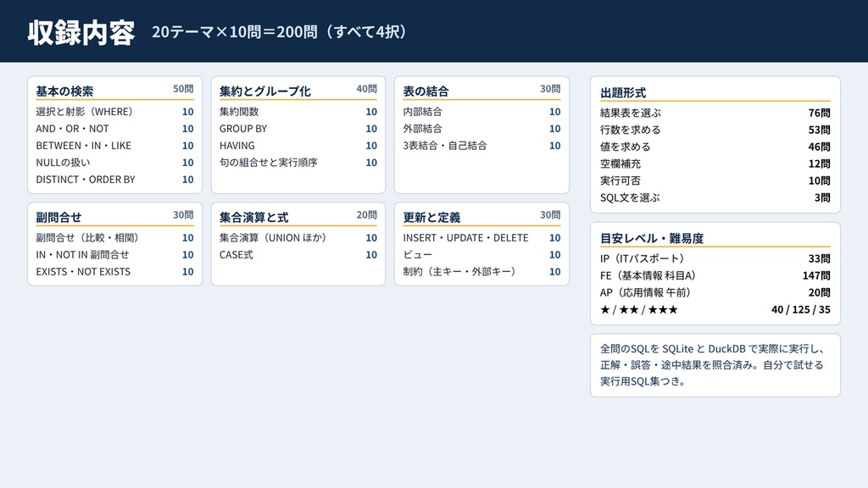
Task: Select the 副問合せ card heading
Action: (x=58, y=218)
